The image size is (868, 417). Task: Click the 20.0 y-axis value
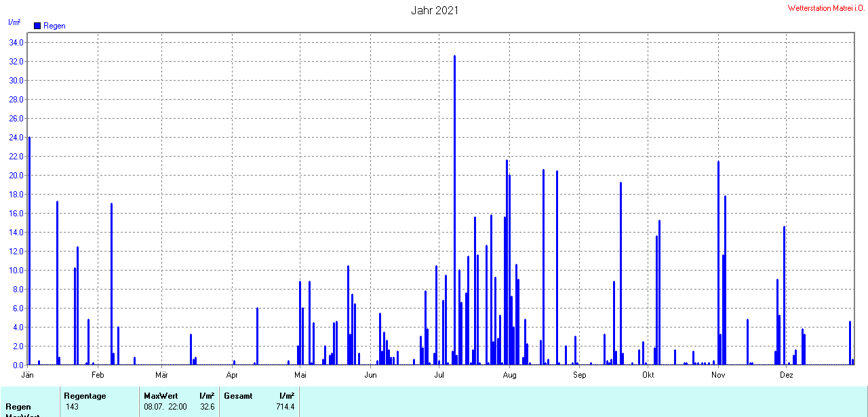coord(16,175)
